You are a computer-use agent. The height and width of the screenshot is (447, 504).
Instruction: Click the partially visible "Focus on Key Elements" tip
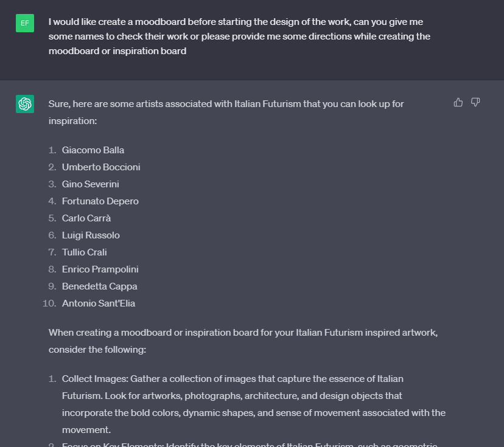[250, 445]
